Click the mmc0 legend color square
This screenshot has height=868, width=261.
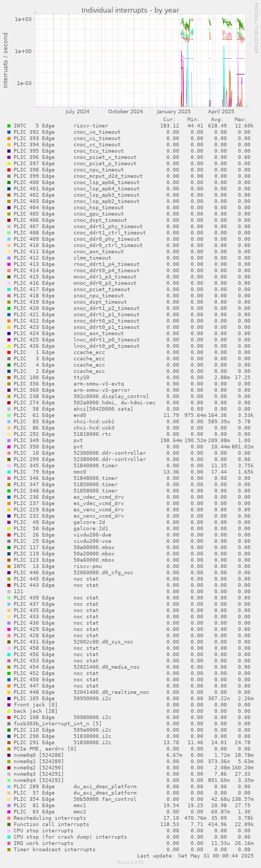(x=9, y=472)
